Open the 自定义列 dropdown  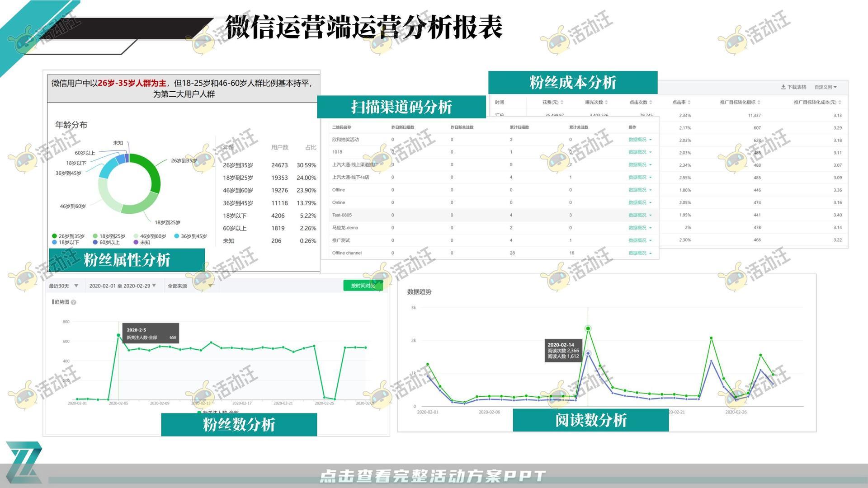click(826, 87)
